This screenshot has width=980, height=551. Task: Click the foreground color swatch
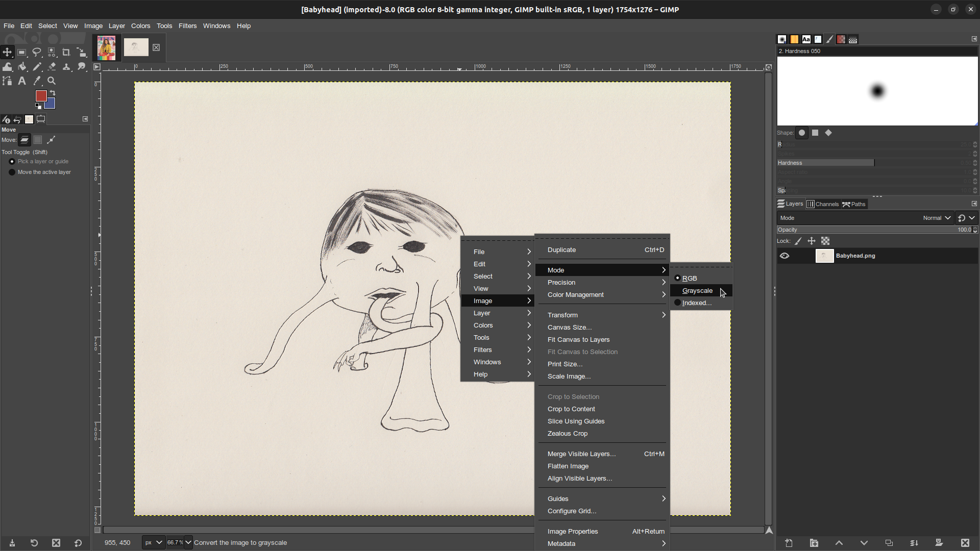pyautogui.click(x=41, y=95)
